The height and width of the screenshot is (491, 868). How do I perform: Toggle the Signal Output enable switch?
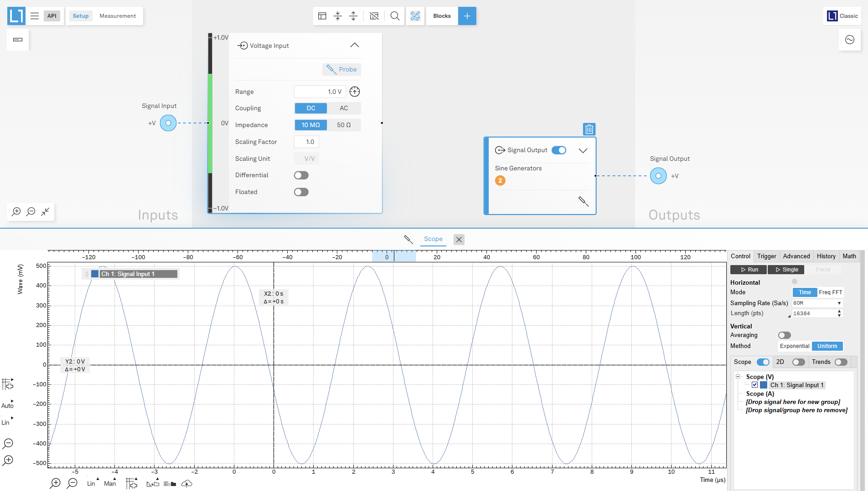pyautogui.click(x=559, y=150)
